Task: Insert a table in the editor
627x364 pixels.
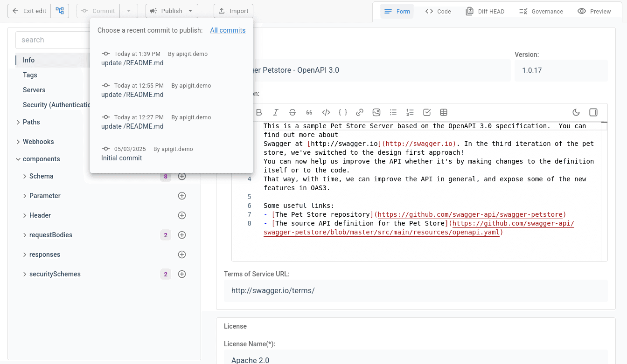Action: coord(444,112)
